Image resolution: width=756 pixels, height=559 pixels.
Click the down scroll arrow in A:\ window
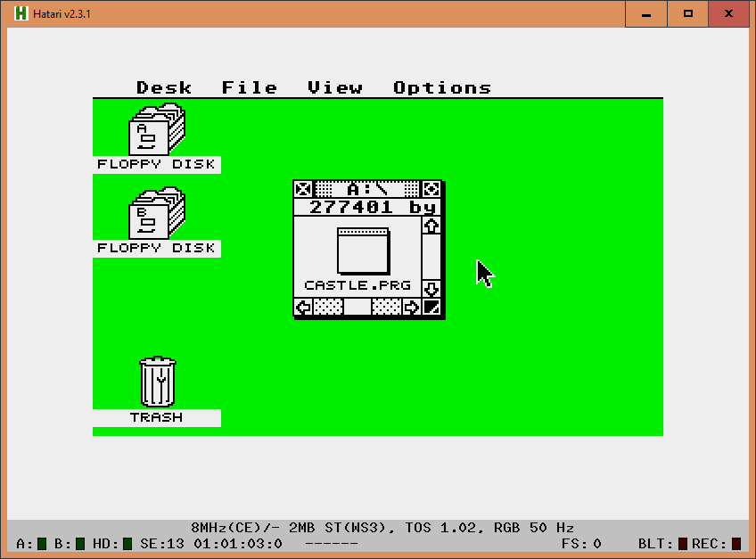click(x=431, y=289)
